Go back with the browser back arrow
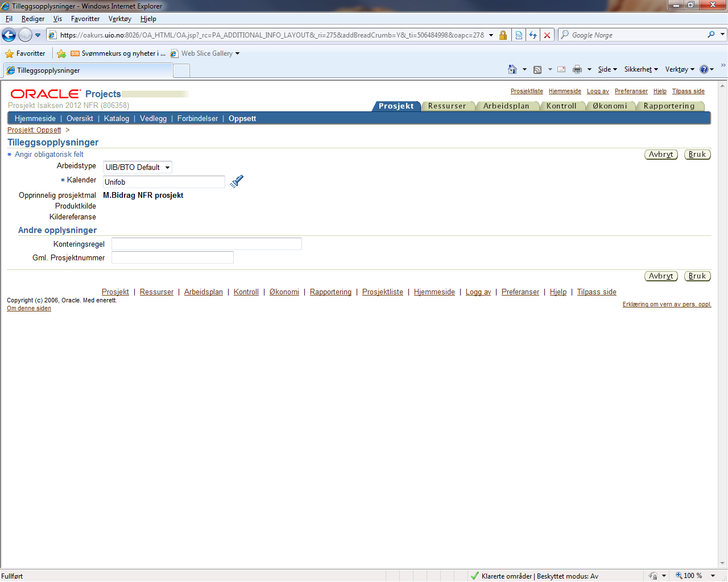This screenshot has height=582, width=728. 9,35
